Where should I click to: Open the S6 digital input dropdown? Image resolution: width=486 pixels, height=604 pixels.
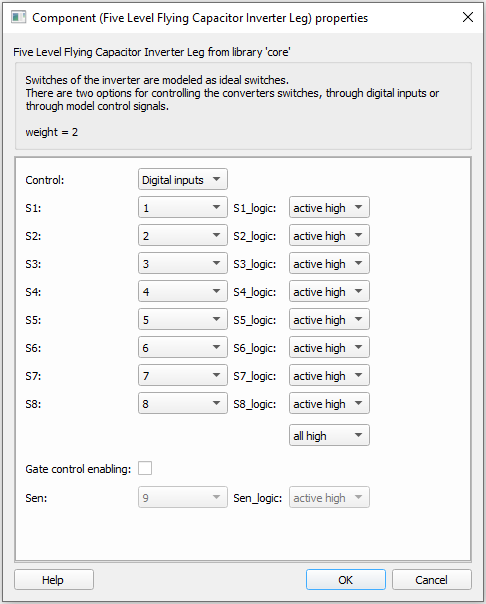point(183,347)
